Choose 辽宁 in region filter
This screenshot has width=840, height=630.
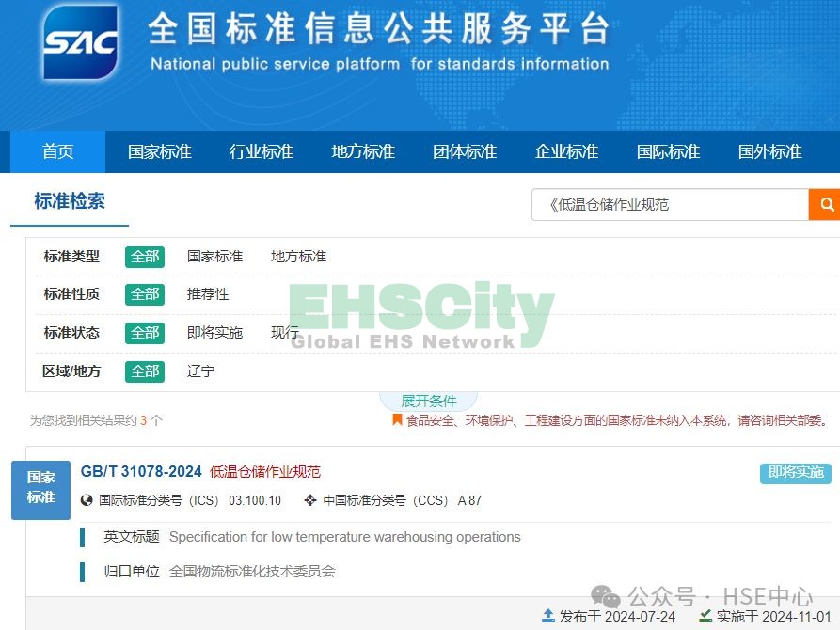200,371
